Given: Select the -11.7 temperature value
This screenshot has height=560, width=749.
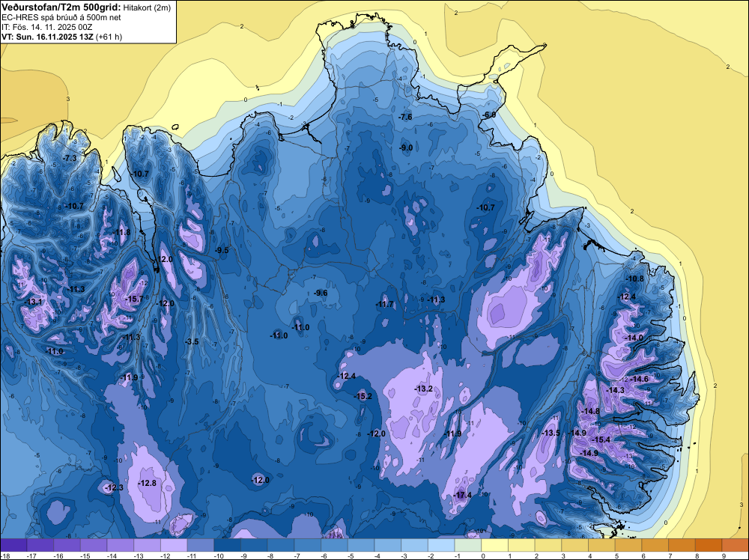Looking at the screenshot, I should tap(384, 304).
